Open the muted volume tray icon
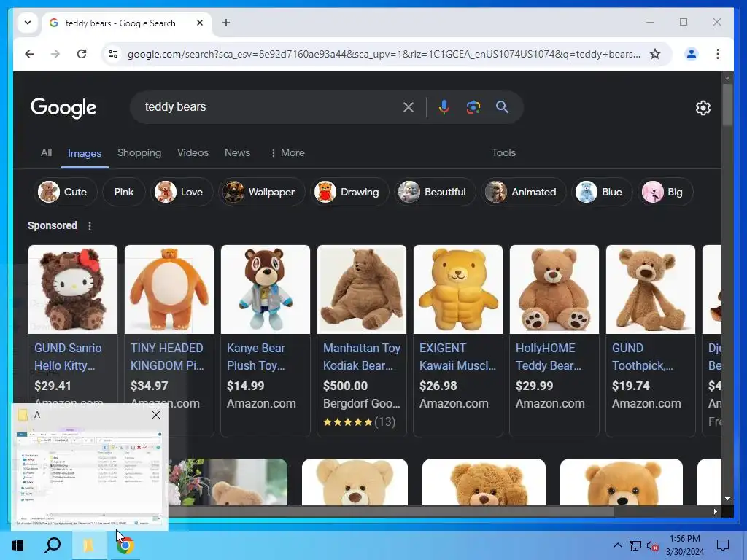This screenshot has height=560, width=747. click(653, 545)
